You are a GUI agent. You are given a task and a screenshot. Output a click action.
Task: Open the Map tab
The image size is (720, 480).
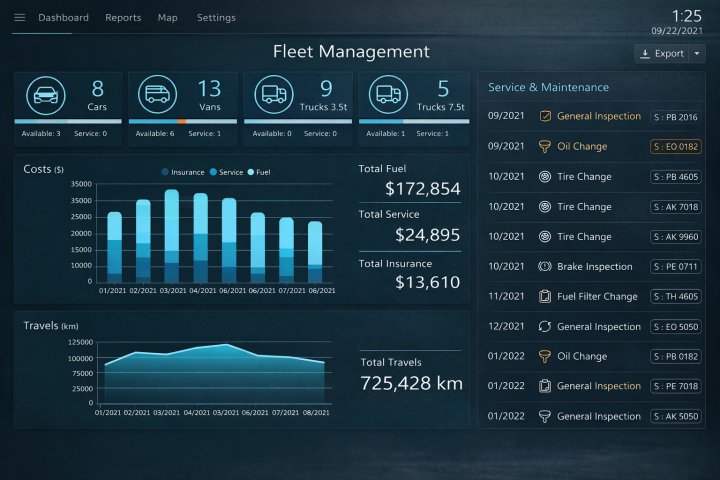[x=167, y=18]
